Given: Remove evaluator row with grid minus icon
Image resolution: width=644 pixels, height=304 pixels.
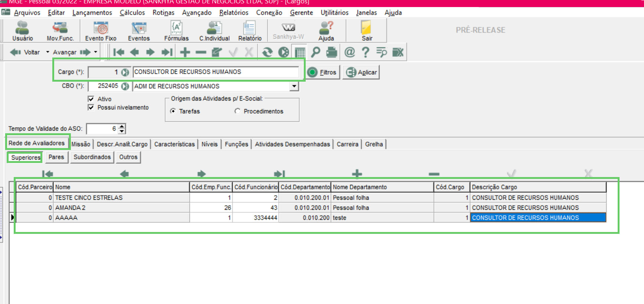Looking at the screenshot, I should click(x=434, y=174).
